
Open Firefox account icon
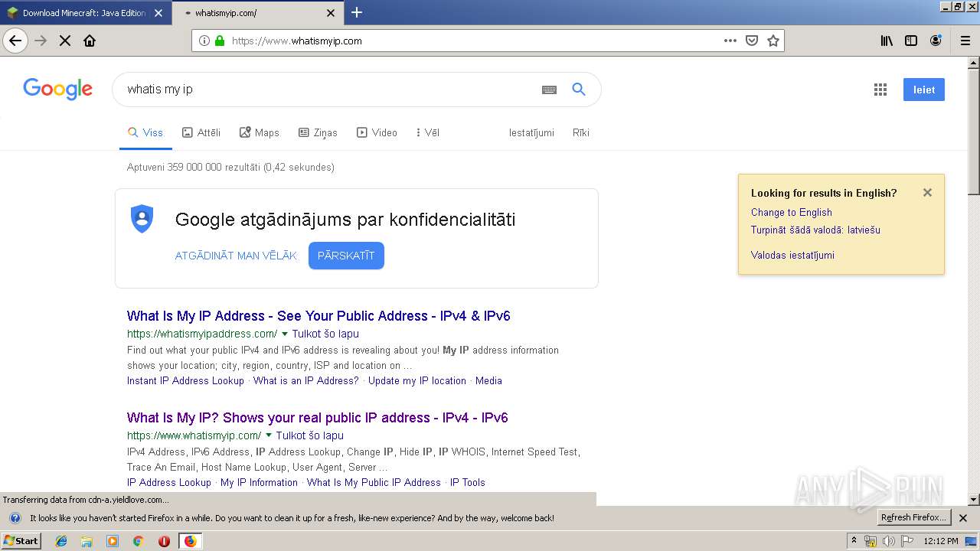coord(936,41)
